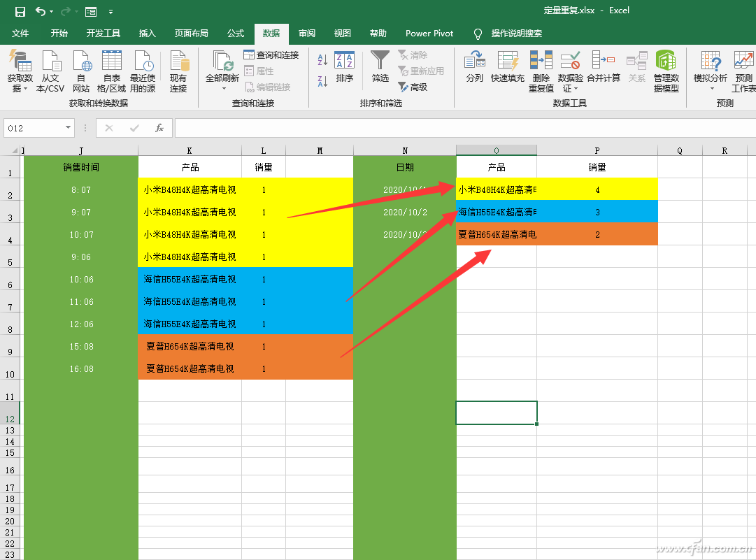756x560 pixels.
Task: Click the Save icon in quick access toolbar
Action: 20,11
